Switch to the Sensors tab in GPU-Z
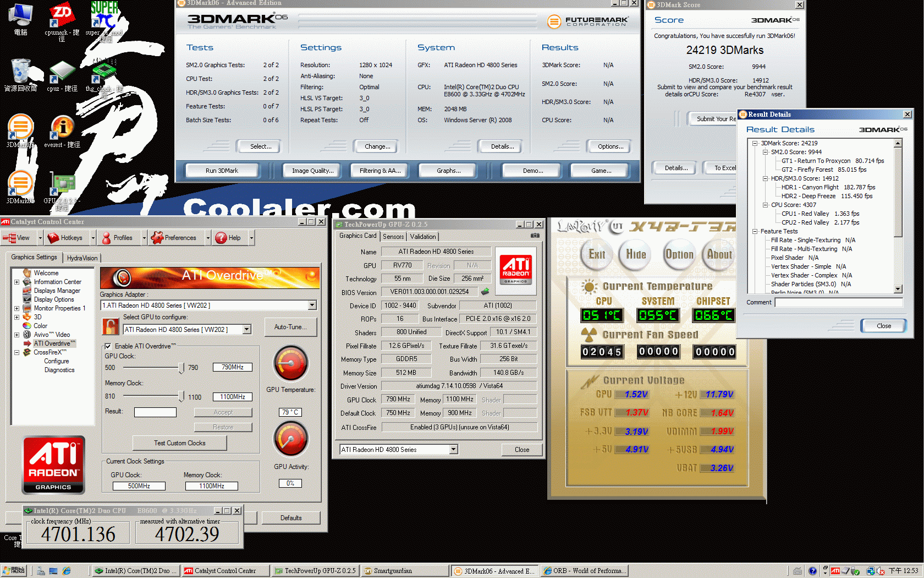 tap(393, 237)
